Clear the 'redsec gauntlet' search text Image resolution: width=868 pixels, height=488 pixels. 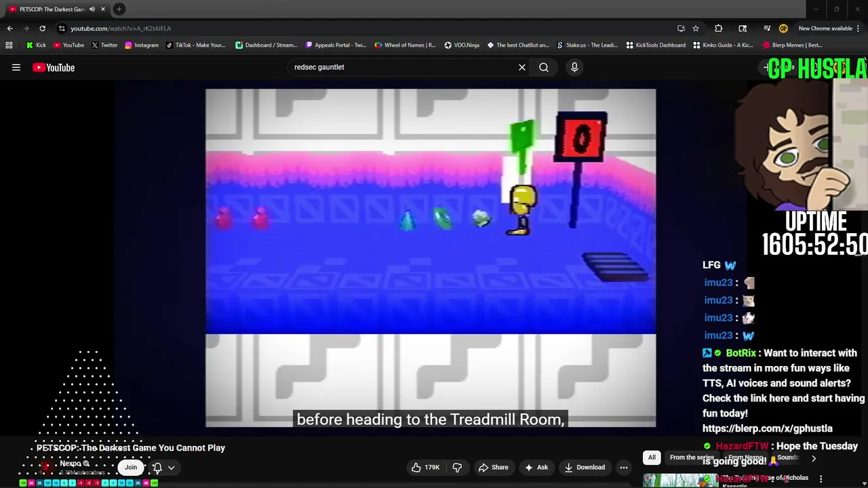[522, 67]
